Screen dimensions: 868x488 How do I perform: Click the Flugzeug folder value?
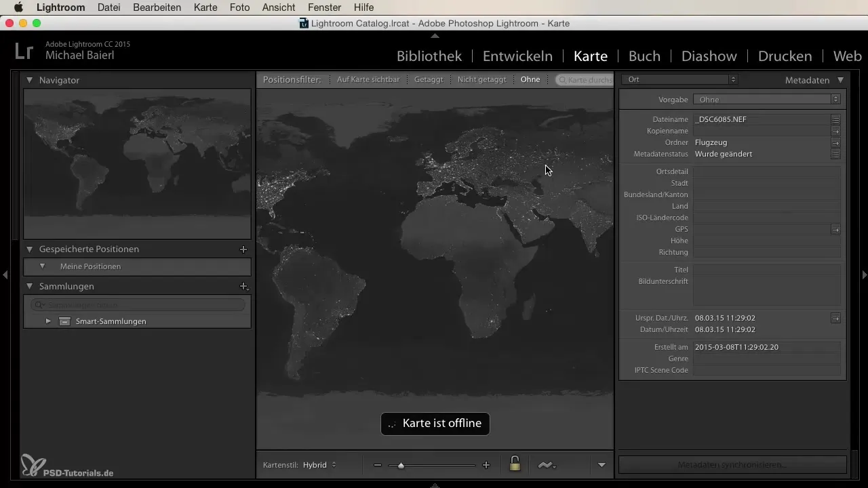point(711,142)
